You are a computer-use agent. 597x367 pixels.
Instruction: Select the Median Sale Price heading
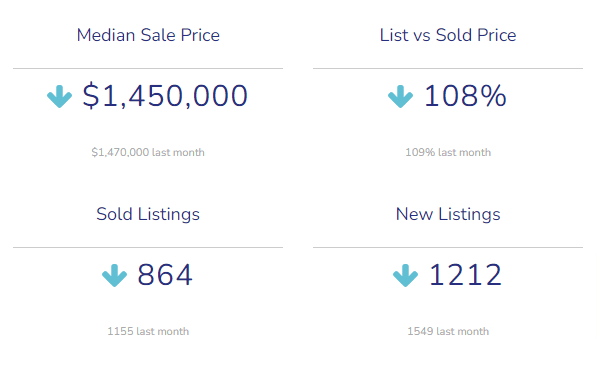tap(148, 35)
